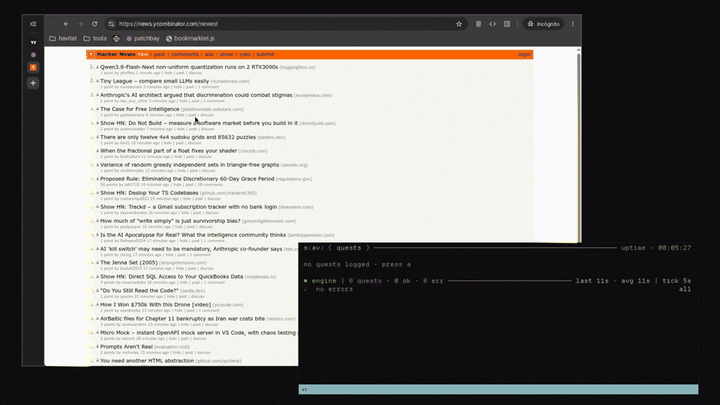720x405 pixels.
Task: Click engine status line in terminal
Action: coord(497,281)
